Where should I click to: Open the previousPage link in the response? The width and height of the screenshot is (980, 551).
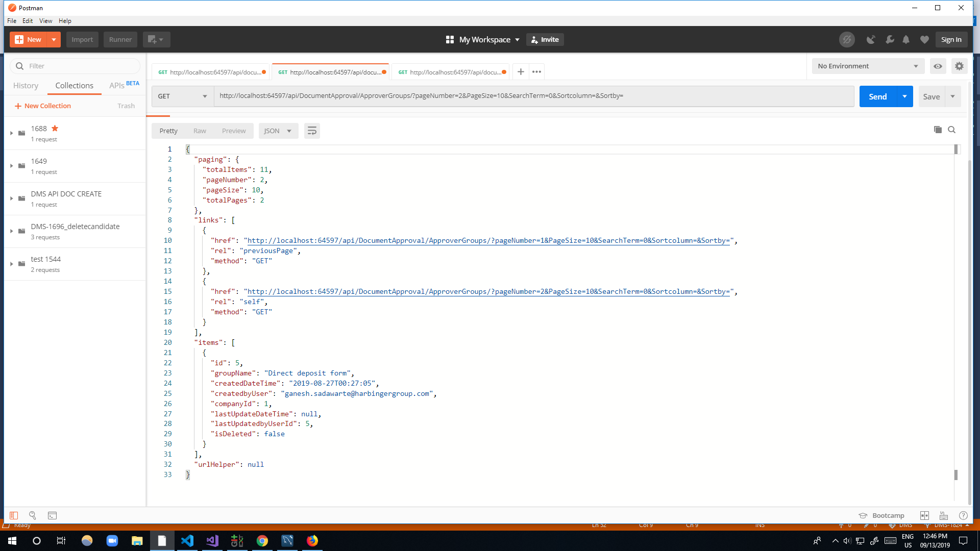[x=489, y=240]
